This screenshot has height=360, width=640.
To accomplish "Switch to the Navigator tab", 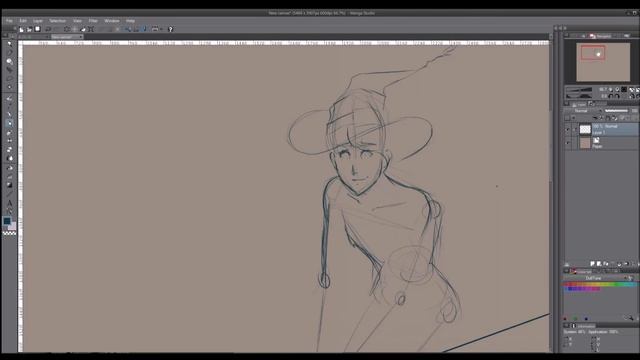I will point(601,36).
